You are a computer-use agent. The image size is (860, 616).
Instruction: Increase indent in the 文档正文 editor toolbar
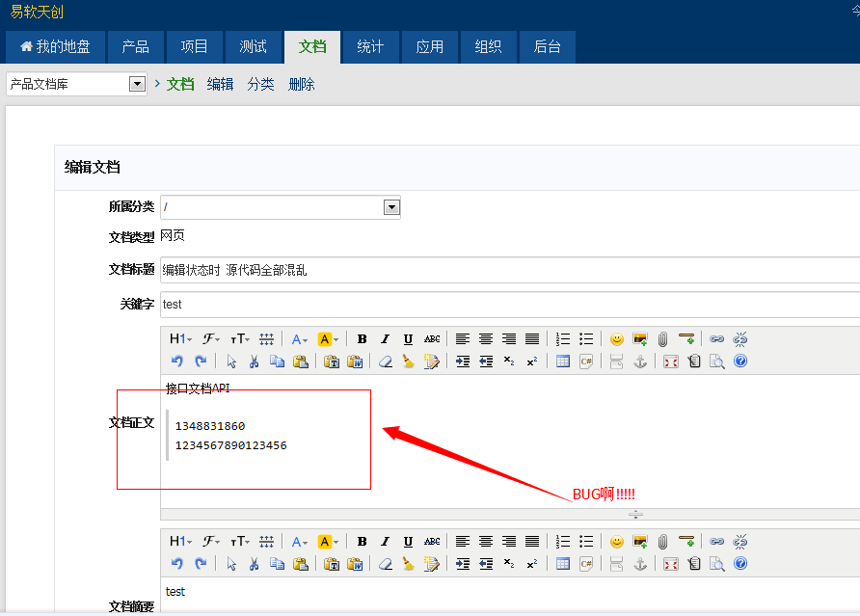click(x=463, y=362)
